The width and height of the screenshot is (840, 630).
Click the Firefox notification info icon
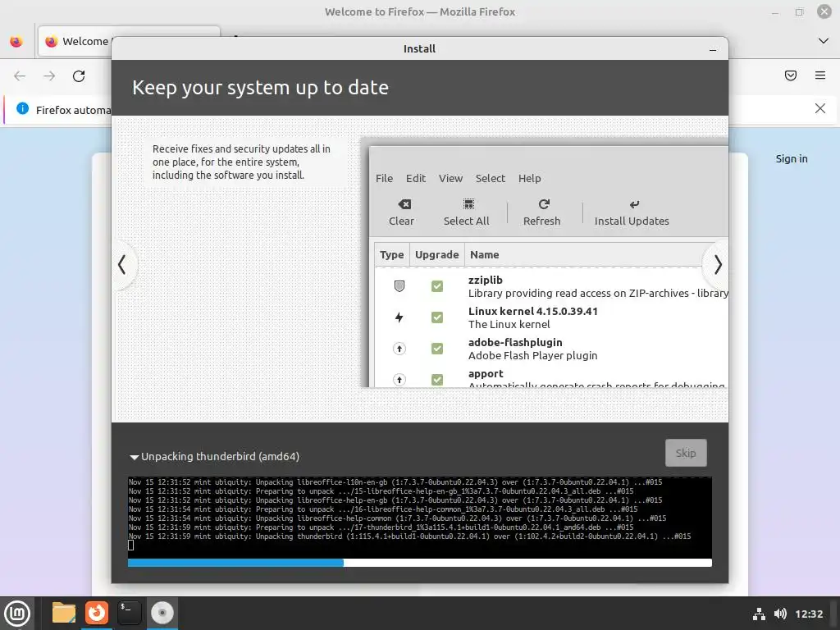(22, 109)
